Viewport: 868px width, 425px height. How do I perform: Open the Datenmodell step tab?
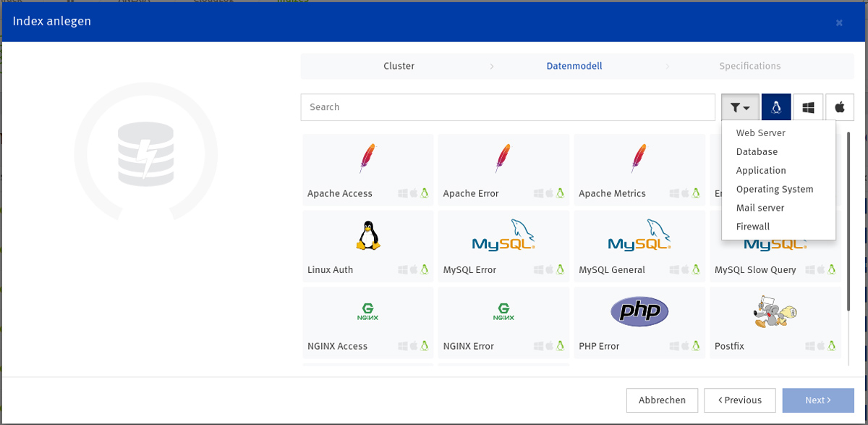point(574,66)
